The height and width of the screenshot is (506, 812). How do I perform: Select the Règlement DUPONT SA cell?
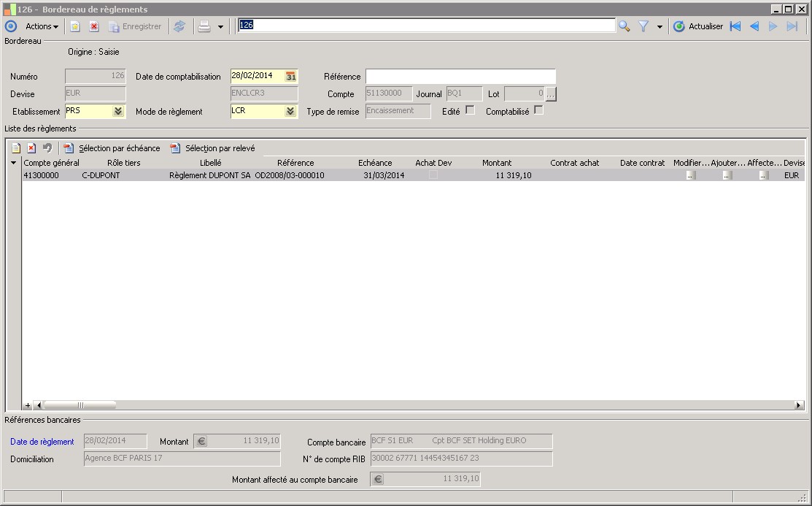[x=209, y=175]
